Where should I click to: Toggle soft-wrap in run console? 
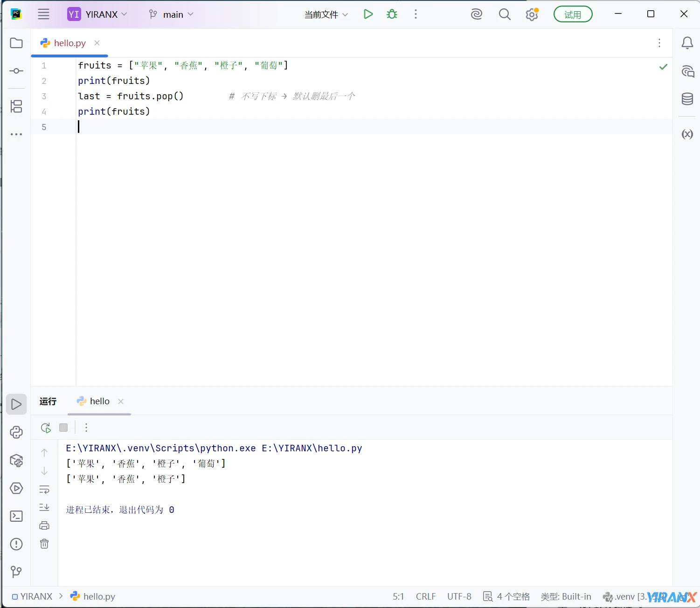point(44,490)
